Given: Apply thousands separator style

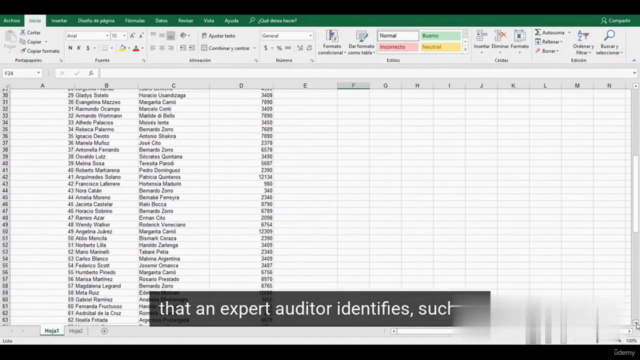Looking at the screenshot, I should pos(288,48).
